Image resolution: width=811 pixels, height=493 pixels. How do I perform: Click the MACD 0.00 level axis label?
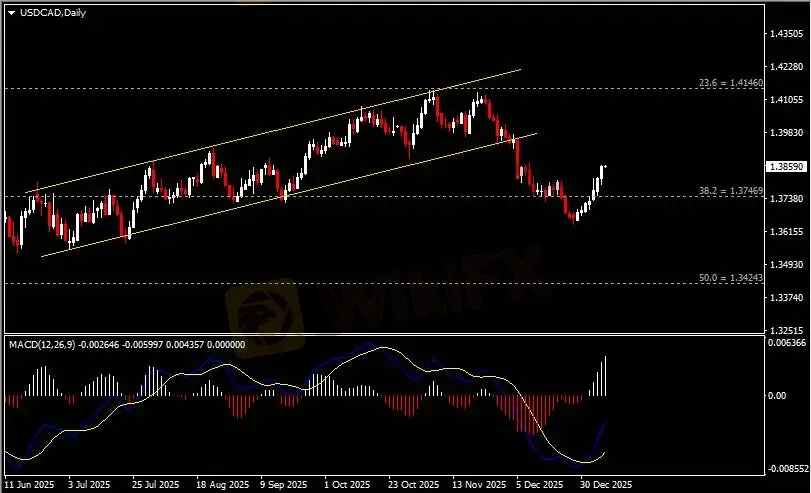click(x=777, y=395)
